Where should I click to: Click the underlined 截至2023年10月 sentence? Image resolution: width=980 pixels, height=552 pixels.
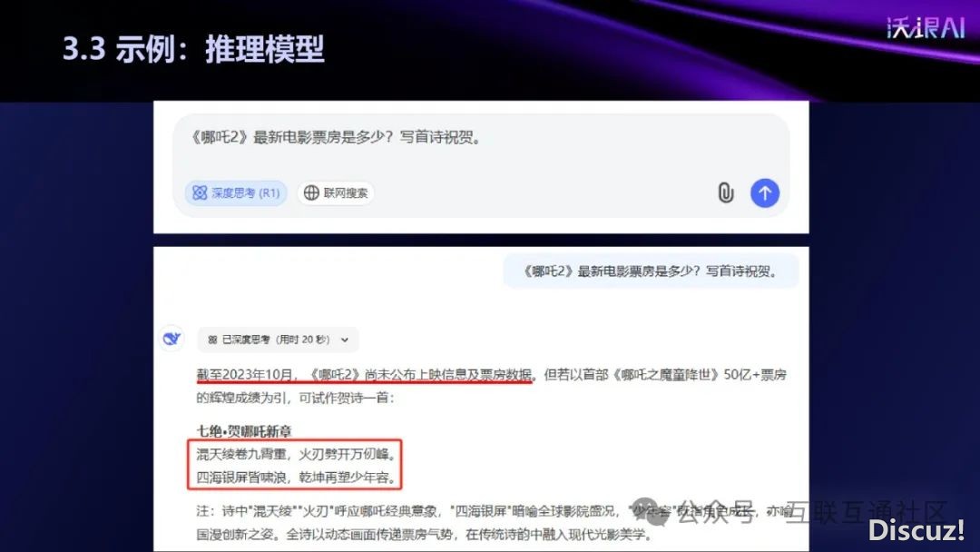[x=365, y=375]
